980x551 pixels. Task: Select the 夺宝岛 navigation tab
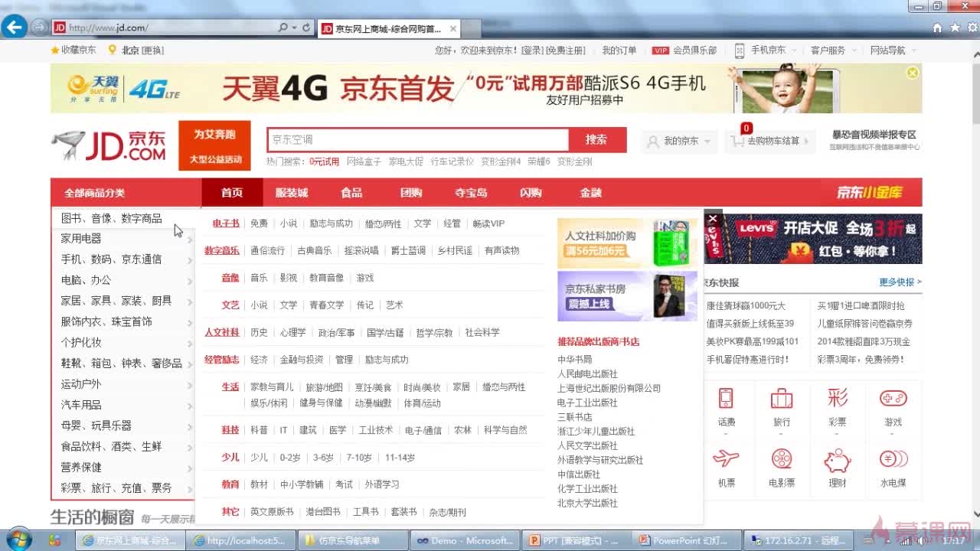(x=471, y=193)
